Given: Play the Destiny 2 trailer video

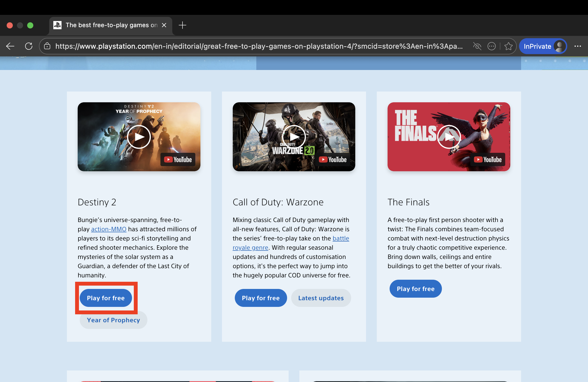Looking at the screenshot, I should coord(139,137).
